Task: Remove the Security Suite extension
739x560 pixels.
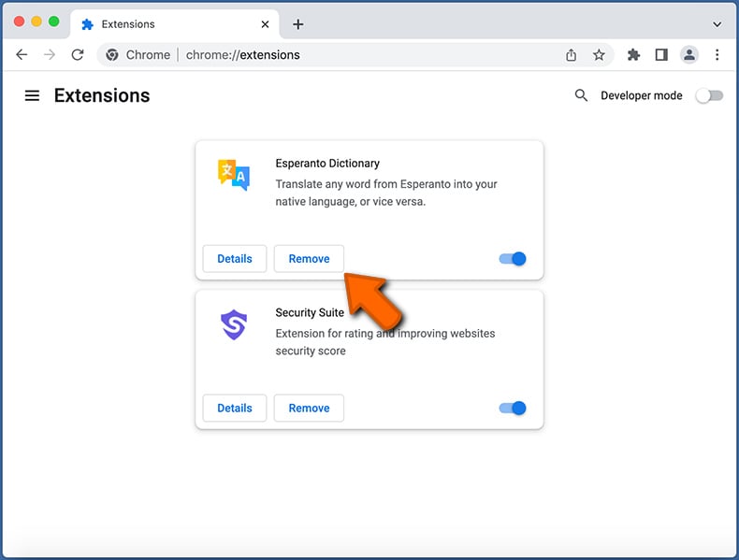Action: [x=310, y=408]
